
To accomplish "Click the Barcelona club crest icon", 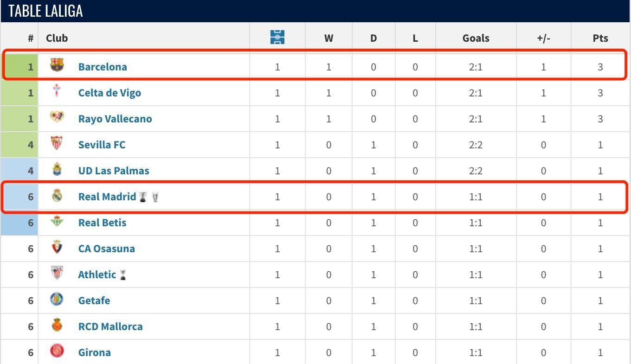I will pyautogui.click(x=57, y=65).
